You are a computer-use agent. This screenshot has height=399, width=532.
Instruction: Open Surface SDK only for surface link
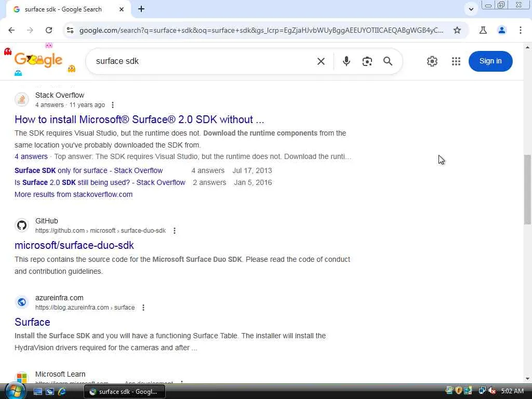pos(88,170)
